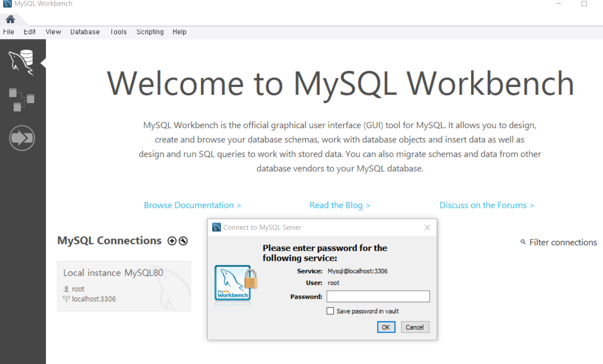The height and width of the screenshot is (364, 603).
Task: Open manage connections wrench icon
Action: coord(183,241)
